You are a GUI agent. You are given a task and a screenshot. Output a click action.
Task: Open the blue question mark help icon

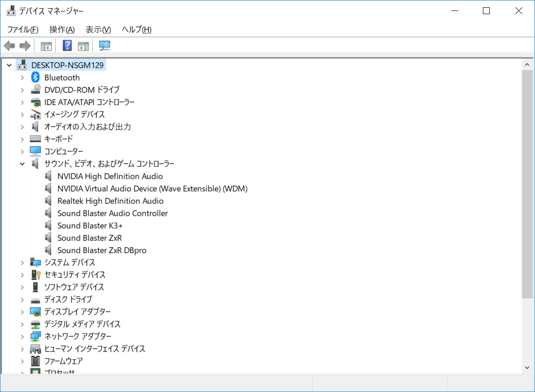coord(67,45)
